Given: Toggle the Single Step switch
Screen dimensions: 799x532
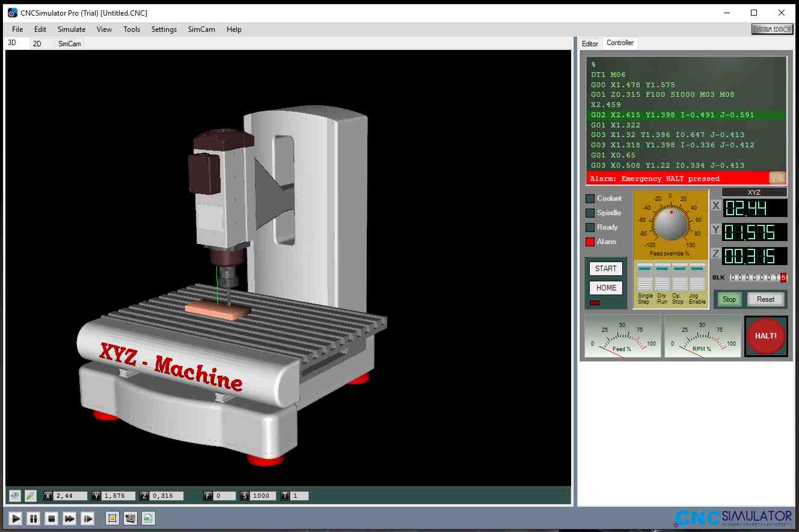Looking at the screenshot, I should tap(644, 278).
